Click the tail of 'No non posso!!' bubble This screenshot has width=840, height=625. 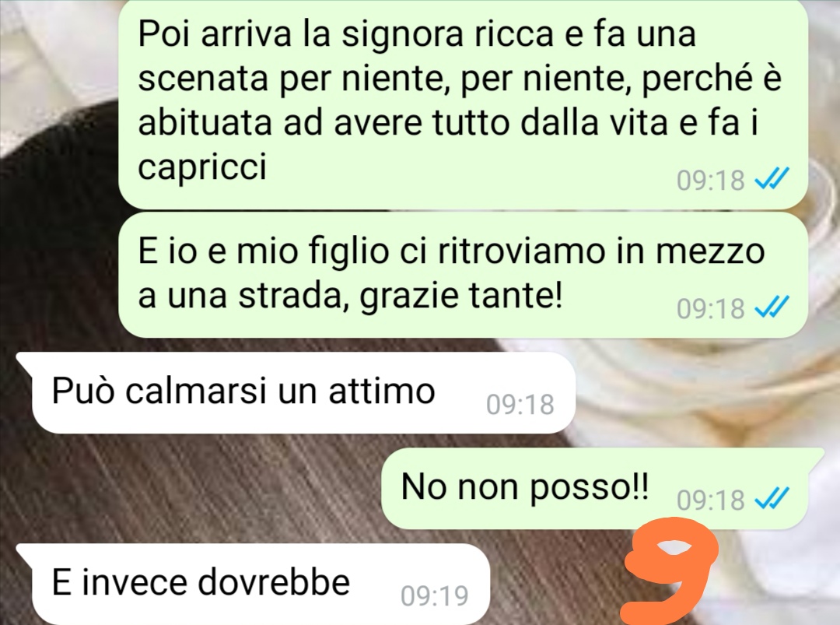click(x=815, y=457)
